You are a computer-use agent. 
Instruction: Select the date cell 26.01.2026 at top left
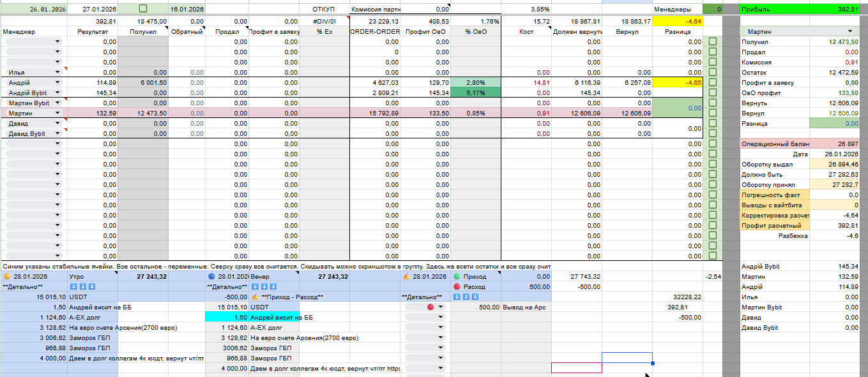tap(33, 9)
